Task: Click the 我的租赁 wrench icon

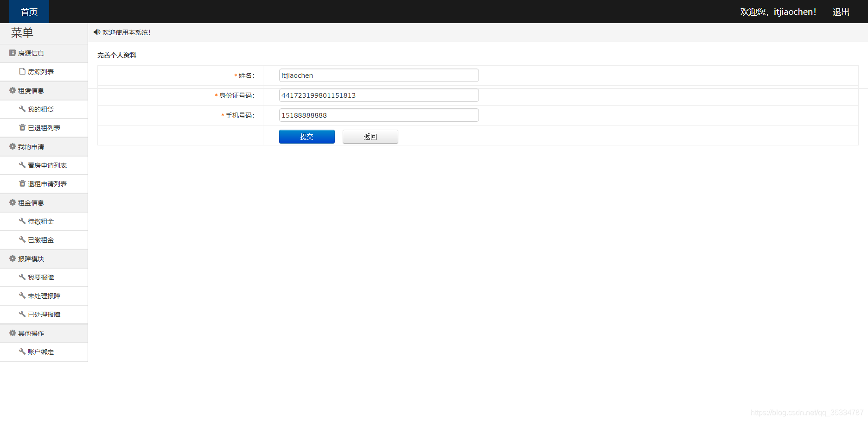Action: (22, 109)
